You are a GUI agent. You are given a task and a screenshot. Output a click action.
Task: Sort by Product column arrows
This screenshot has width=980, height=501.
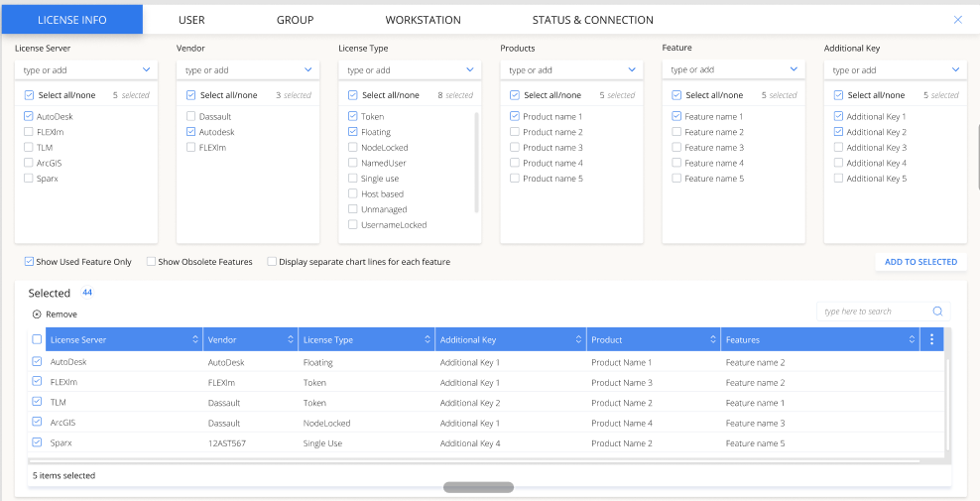pyautogui.click(x=713, y=339)
